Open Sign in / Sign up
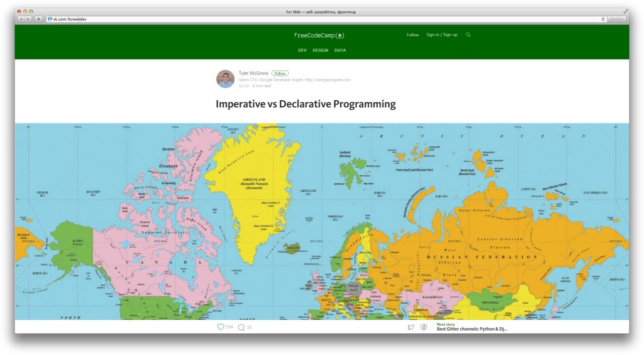 tap(442, 35)
